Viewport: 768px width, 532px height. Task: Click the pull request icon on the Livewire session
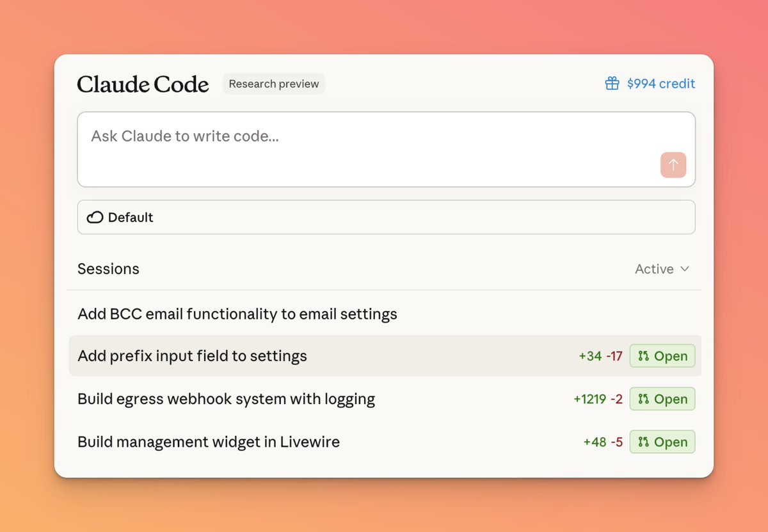pos(643,442)
